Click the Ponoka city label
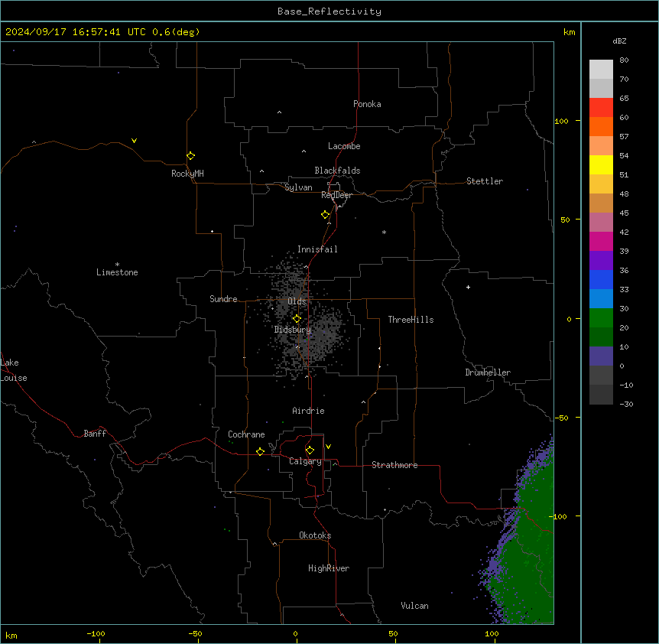Image resolution: width=659 pixels, height=644 pixels. pos(367,104)
